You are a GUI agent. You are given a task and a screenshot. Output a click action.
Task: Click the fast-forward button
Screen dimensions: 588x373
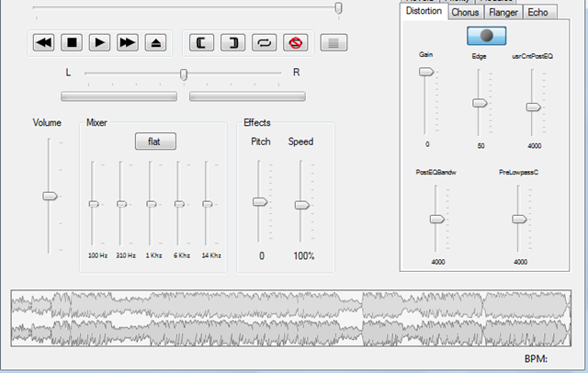click(x=128, y=42)
